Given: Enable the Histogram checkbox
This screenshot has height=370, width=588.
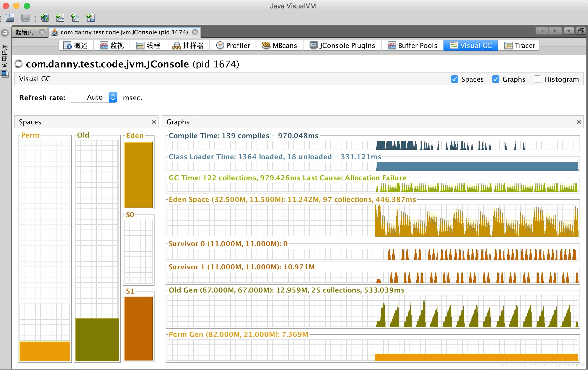Looking at the screenshot, I should pyautogui.click(x=536, y=79).
